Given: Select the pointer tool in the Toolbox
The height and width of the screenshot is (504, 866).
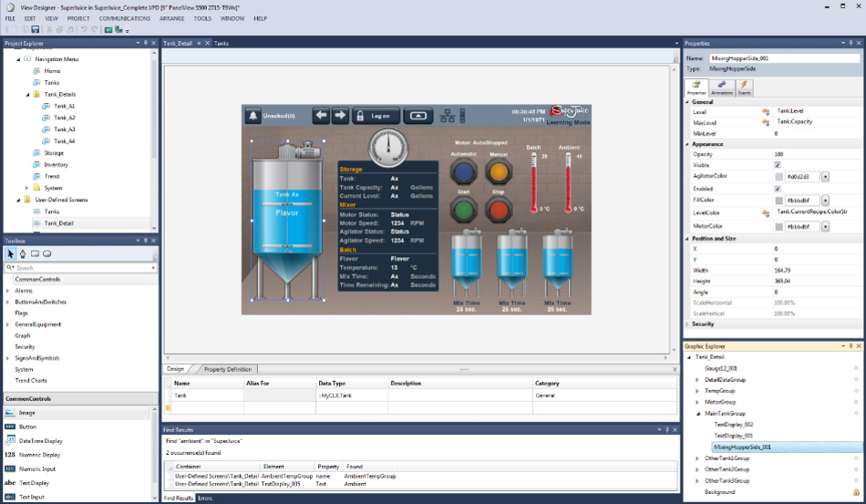Looking at the screenshot, I should coord(11,254).
